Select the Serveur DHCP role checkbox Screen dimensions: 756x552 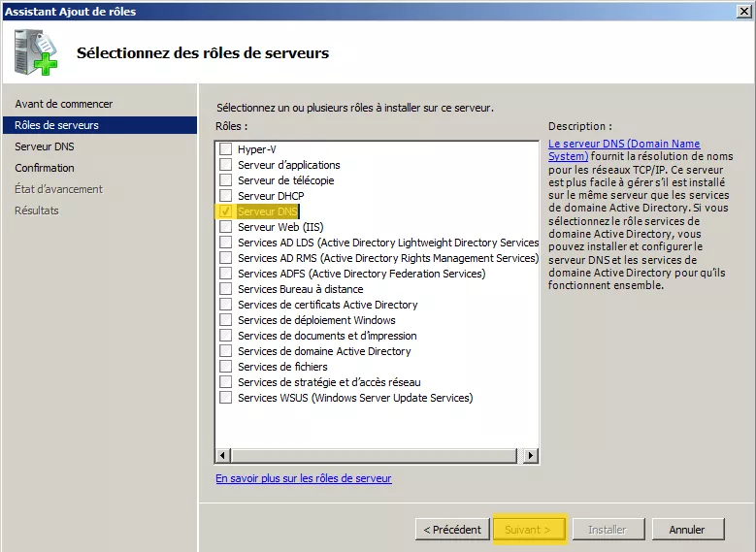pyautogui.click(x=225, y=195)
